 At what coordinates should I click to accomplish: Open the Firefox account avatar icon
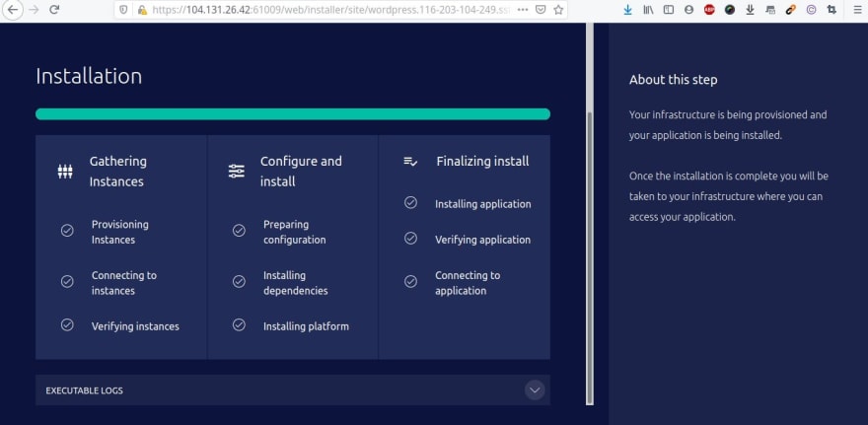coord(688,10)
